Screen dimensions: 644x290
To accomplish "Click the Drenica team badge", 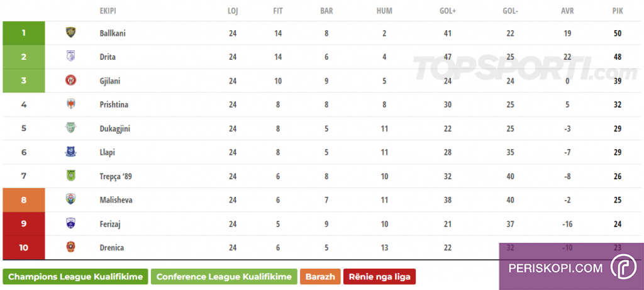I will 71,247.
